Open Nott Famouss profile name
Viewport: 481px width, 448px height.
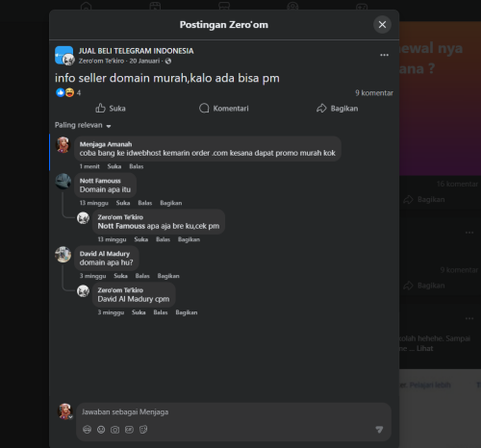[x=100, y=181]
